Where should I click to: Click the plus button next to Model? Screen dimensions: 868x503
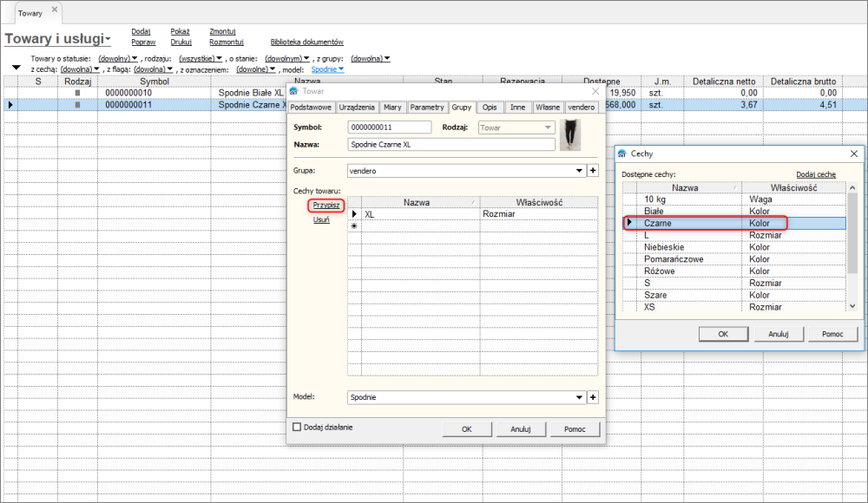point(594,397)
